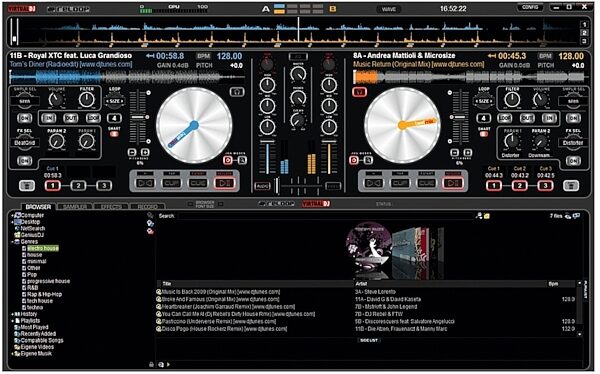The width and height of the screenshot is (600, 374).
Task: Click the WAVE button in top bar
Action: pos(389,9)
